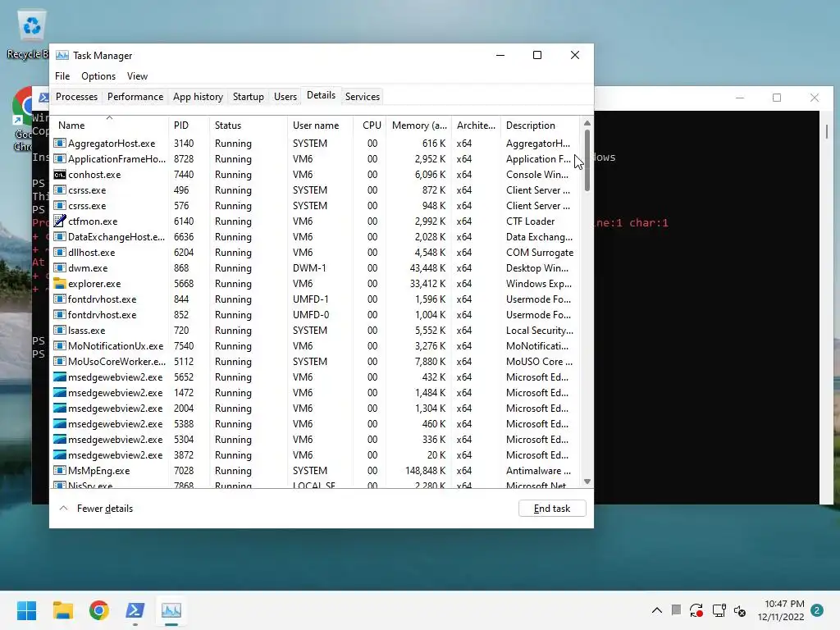
Task: Click the icon of csrss.exe PID 496
Action: [x=59, y=190]
